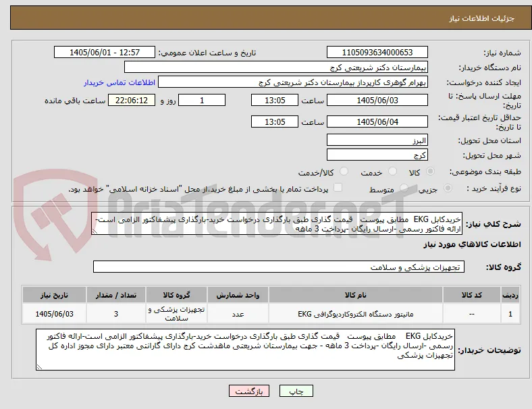Screen dimensions: 532x409
Task: Select the جزیی purchase type radio
Action: pos(448,188)
